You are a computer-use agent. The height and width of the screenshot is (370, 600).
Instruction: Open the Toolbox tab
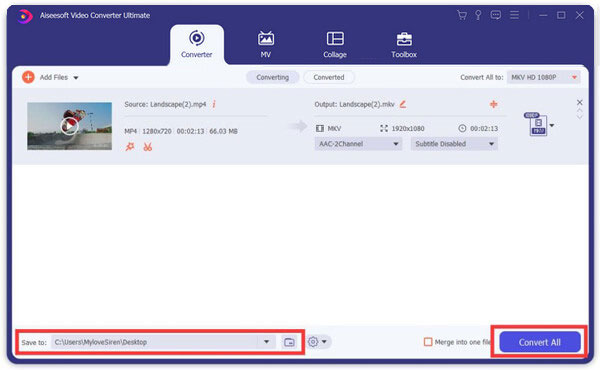[404, 44]
